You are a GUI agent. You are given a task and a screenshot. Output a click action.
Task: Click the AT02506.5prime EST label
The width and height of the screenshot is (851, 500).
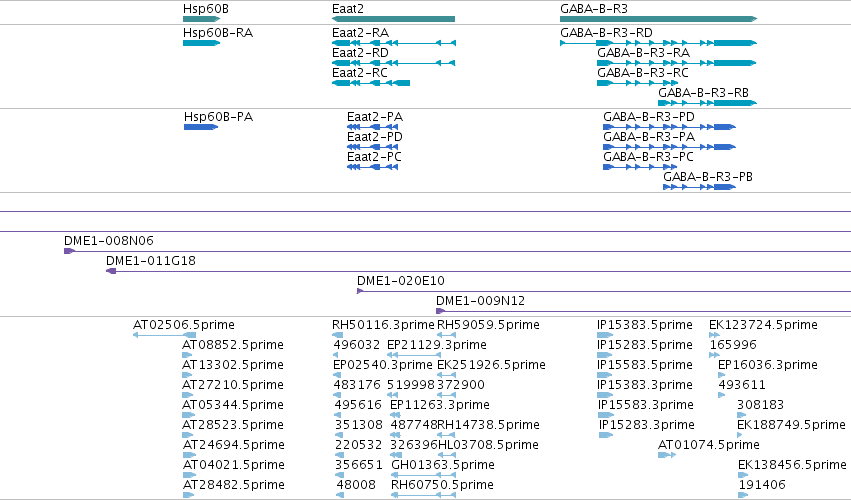(x=184, y=325)
